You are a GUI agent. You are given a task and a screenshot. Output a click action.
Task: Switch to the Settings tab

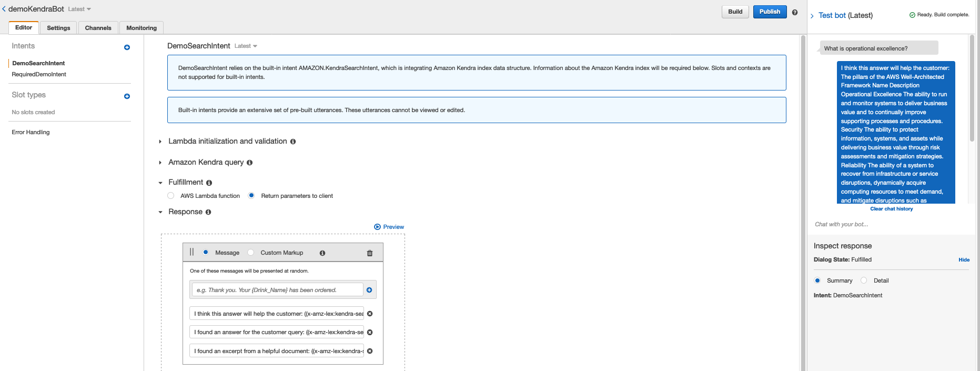pyautogui.click(x=58, y=28)
